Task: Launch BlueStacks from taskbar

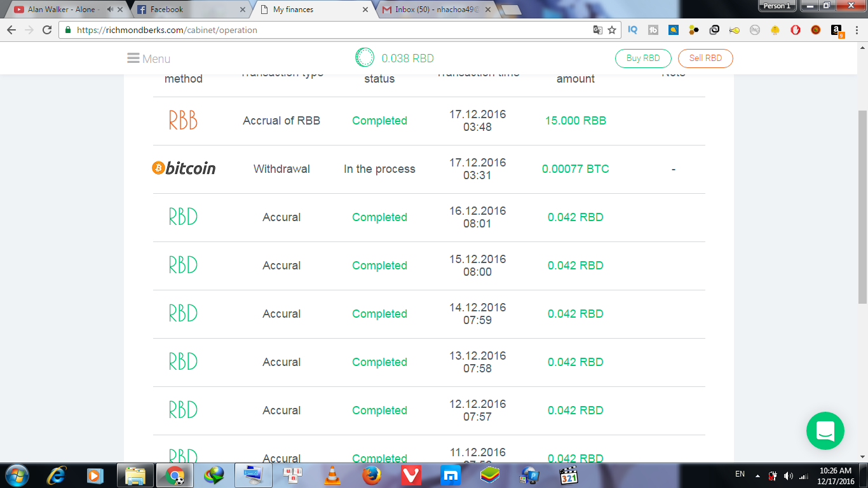Action: point(489,475)
